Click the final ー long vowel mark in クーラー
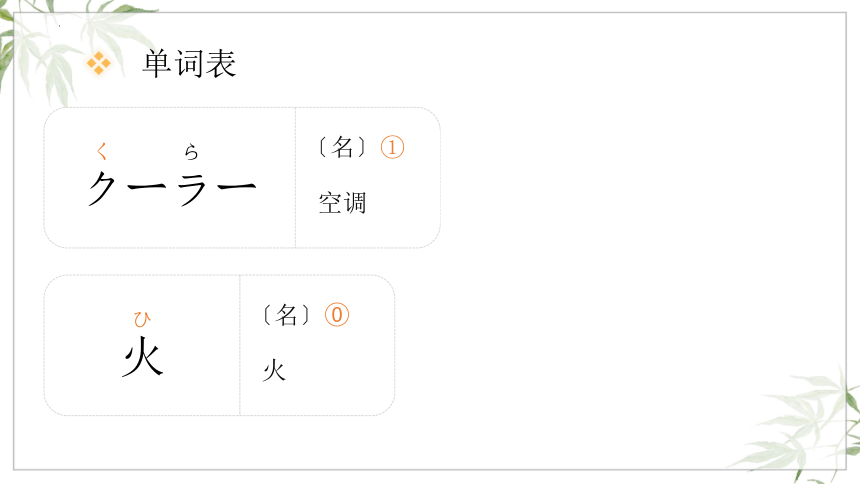Screen dimensions: 860x484 237,187
